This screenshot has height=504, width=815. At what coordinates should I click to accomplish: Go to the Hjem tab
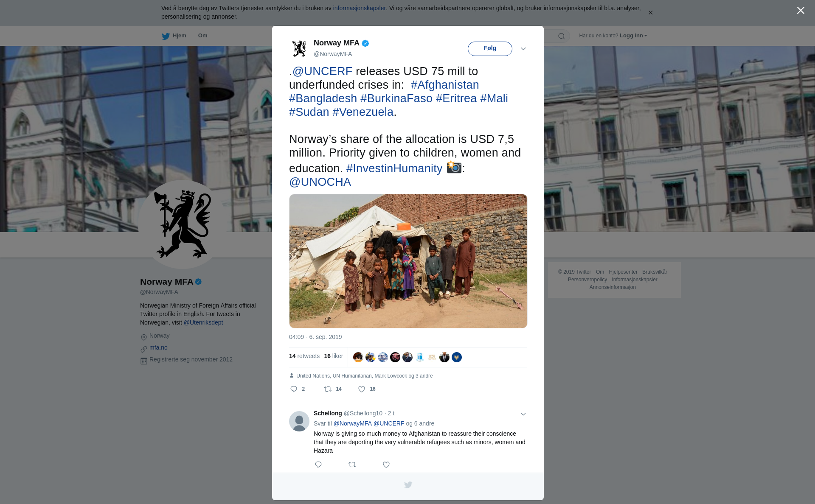[179, 36]
